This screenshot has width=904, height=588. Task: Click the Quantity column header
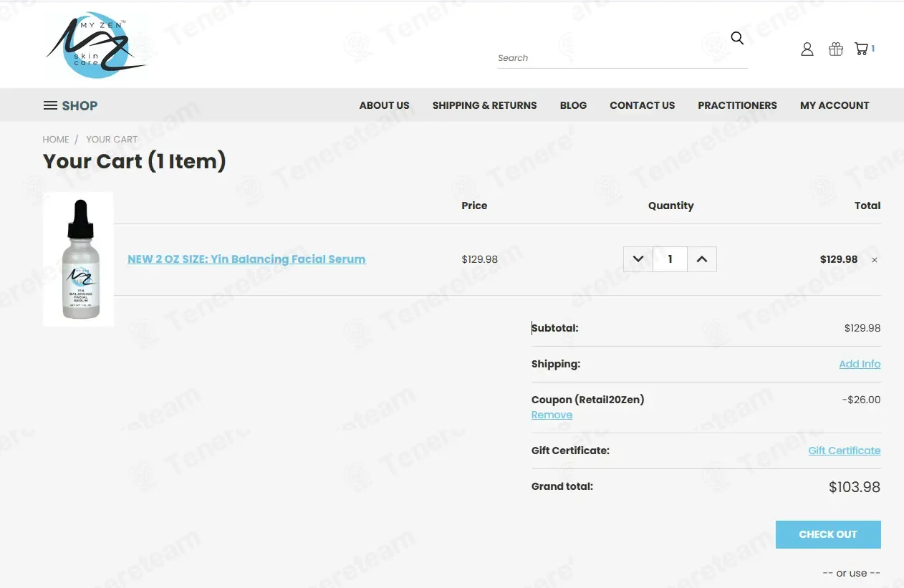pyautogui.click(x=671, y=206)
